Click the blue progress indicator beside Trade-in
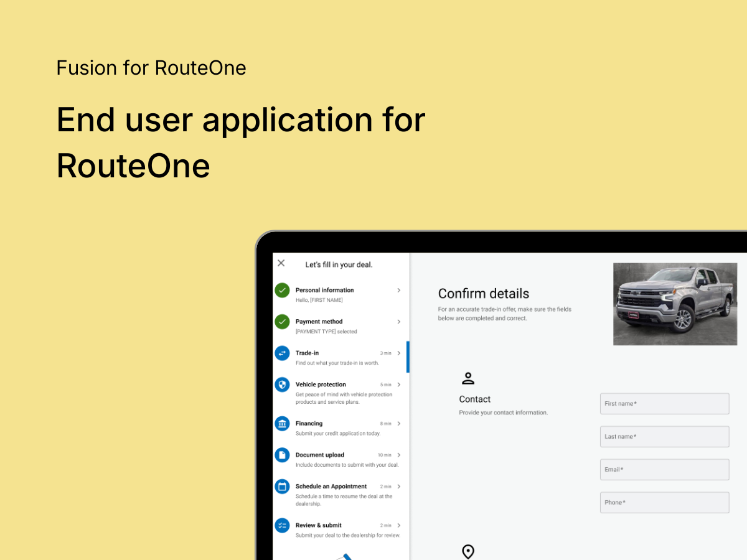The height and width of the screenshot is (560, 747). 409,358
